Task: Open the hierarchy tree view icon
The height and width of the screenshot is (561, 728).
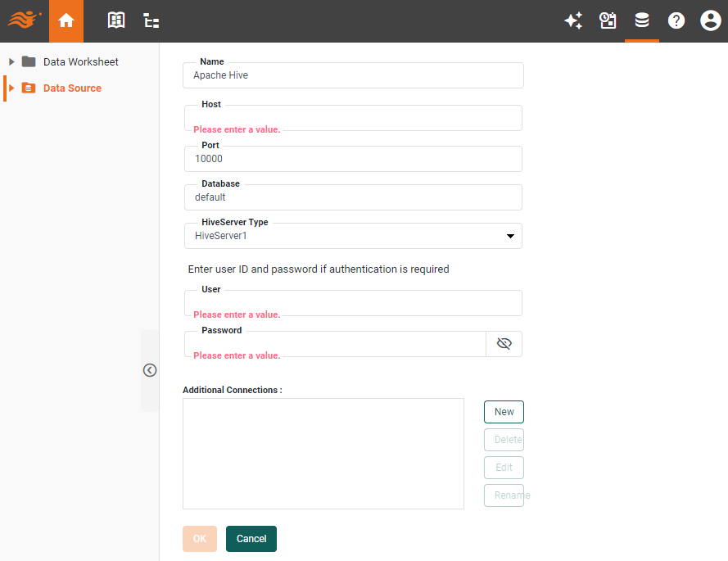Action: pos(151,20)
